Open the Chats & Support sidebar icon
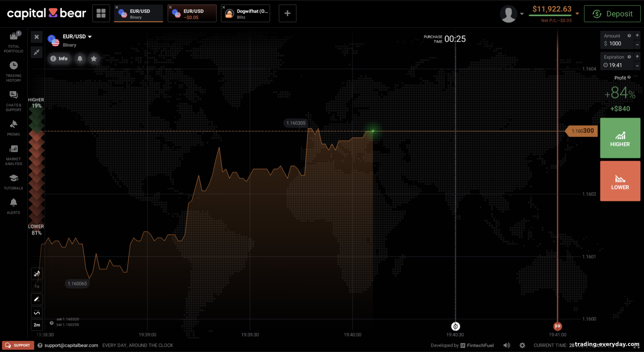The height and width of the screenshot is (352, 644). coord(13,101)
